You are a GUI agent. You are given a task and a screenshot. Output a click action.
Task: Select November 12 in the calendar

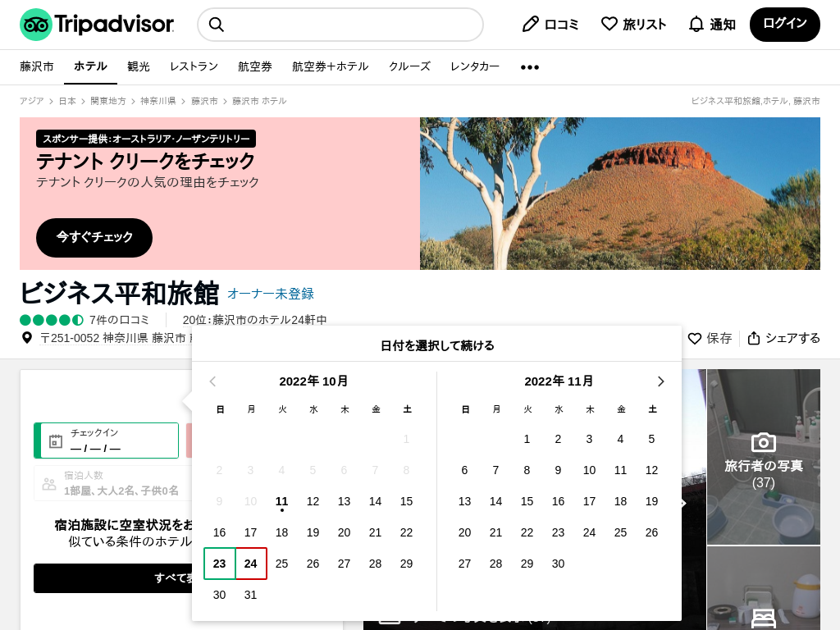pyautogui.click(x=651, y=470)
